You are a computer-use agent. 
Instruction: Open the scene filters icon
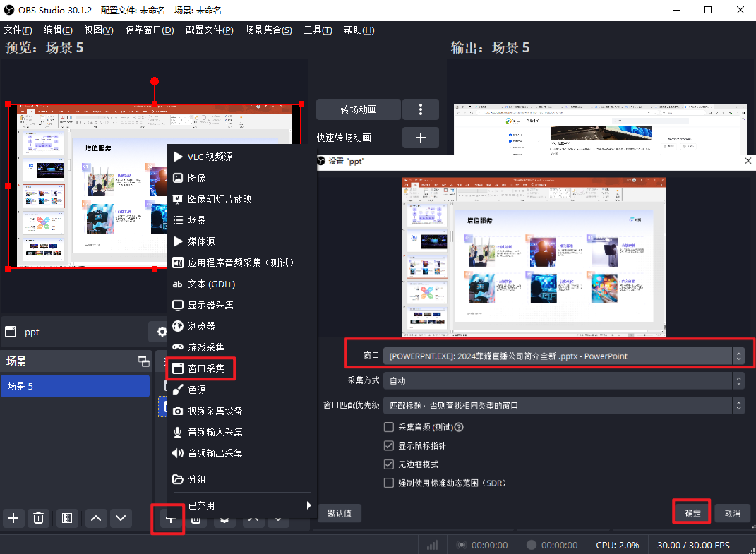pyautogui.click(x=66, y=518)
